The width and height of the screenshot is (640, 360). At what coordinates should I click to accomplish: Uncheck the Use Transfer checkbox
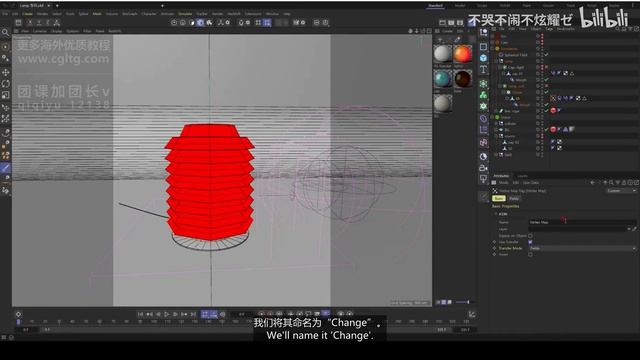530,242
